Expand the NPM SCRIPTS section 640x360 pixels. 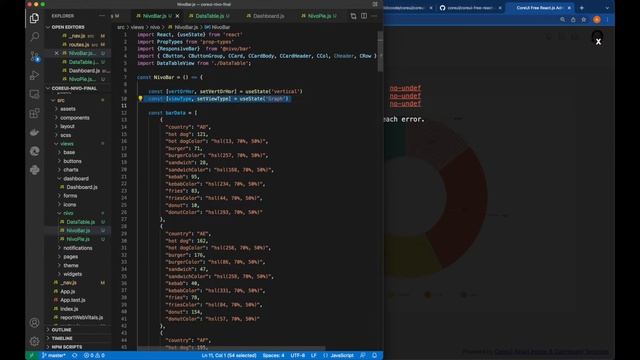(x=67, y=347)
